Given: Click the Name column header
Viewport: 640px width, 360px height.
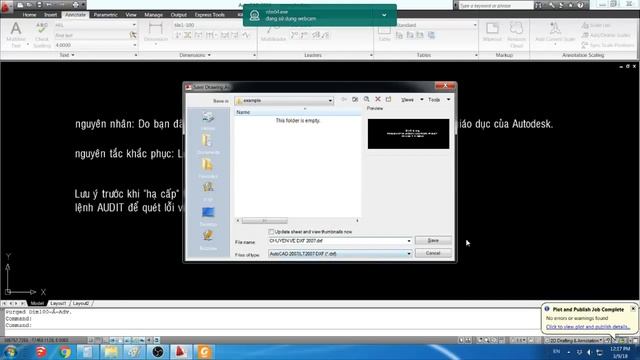Looking at the screenshot, I should coord(298,112).
